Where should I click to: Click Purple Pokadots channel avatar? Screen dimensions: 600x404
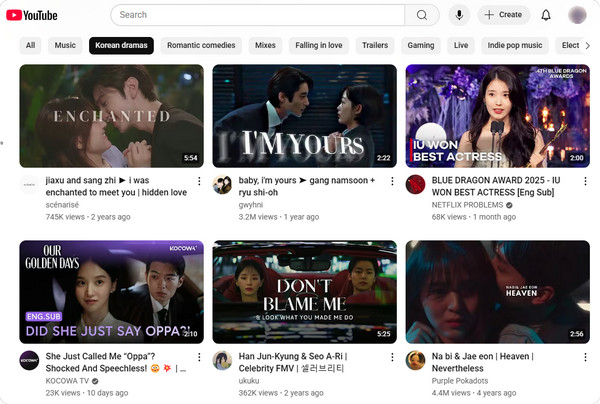(416, 360)
